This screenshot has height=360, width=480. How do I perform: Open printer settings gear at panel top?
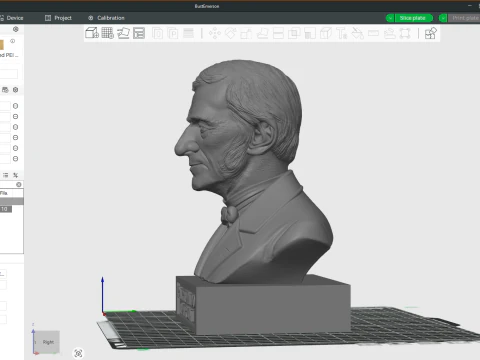16,29
